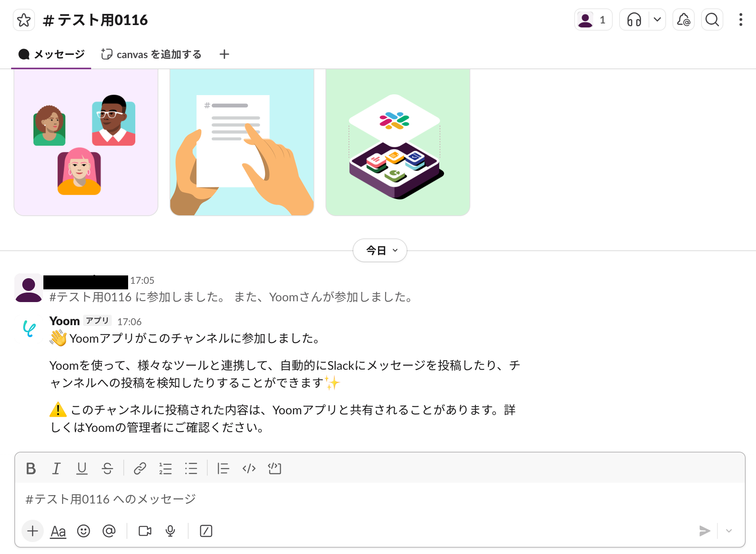Screen dimensions: 756x554
Task: Insert a link with chain icon
Action: [x=140, y=468]
